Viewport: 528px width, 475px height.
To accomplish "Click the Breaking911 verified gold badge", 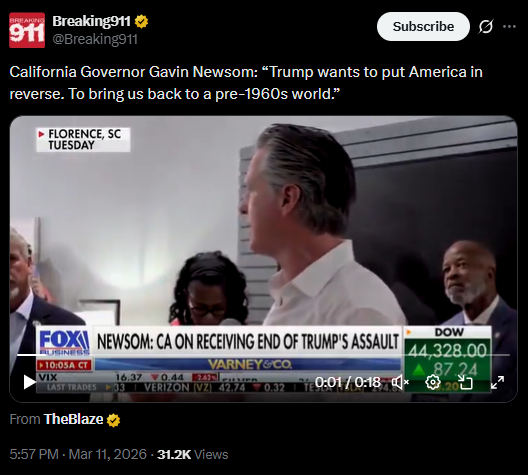I will (141, 22).
